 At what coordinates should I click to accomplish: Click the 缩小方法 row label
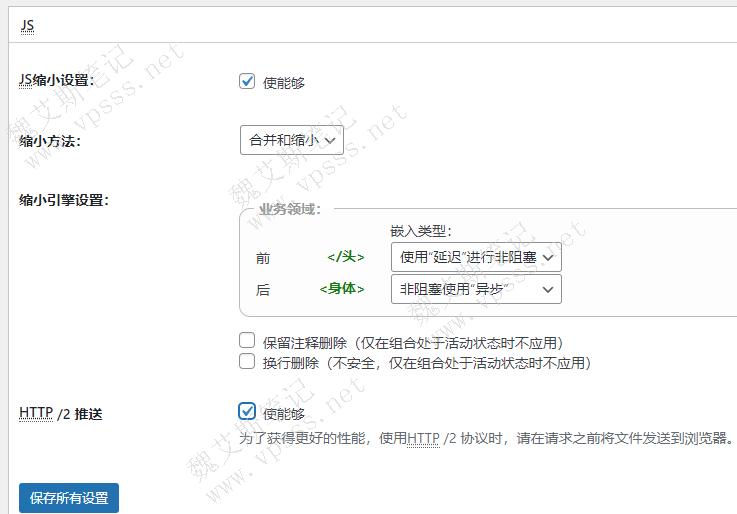[x=50, y=141]
